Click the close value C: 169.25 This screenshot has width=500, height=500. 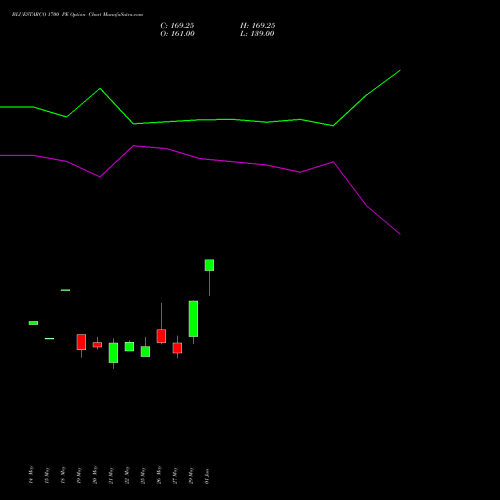(x=177, y=26)
